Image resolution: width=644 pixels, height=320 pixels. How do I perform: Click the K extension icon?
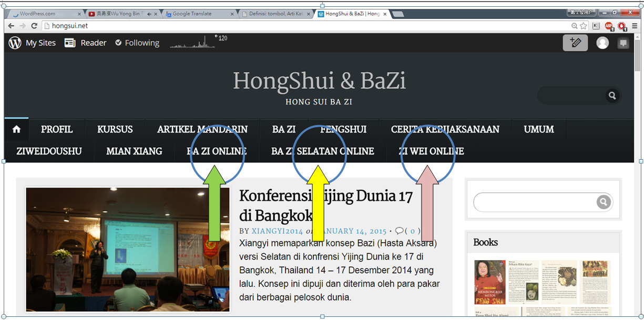coord(596,25)
